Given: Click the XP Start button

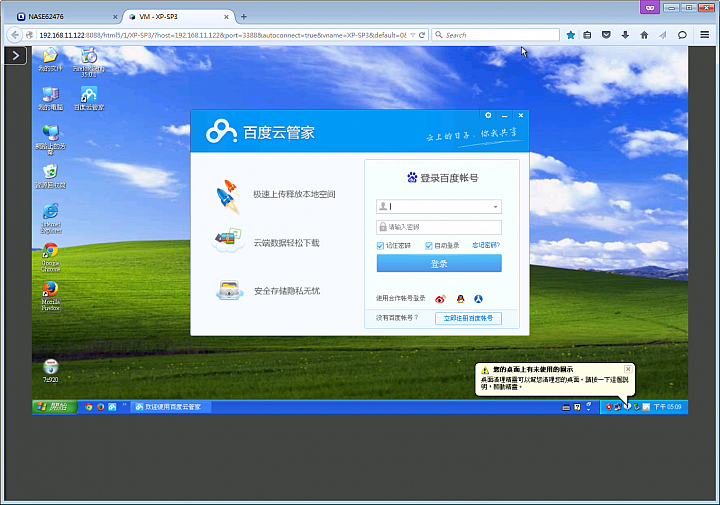Looking at the screenshot, I should [55, 407].
